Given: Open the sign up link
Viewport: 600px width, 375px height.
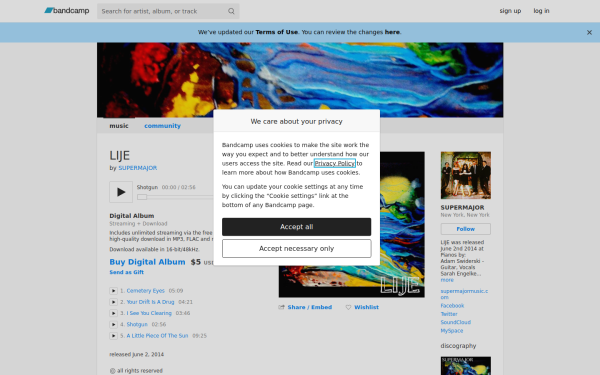Looking at the screenshot, I should pyautogui.click(x=510, y=11).
